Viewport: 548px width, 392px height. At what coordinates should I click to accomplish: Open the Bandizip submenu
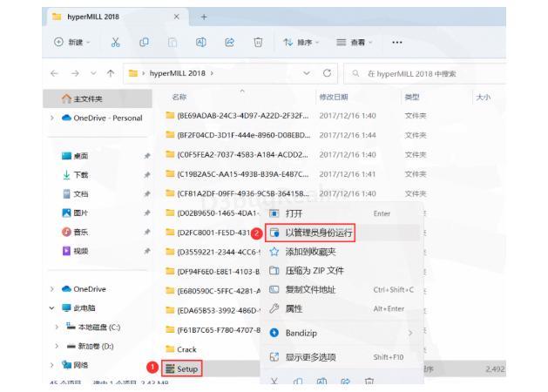point(342,333)
